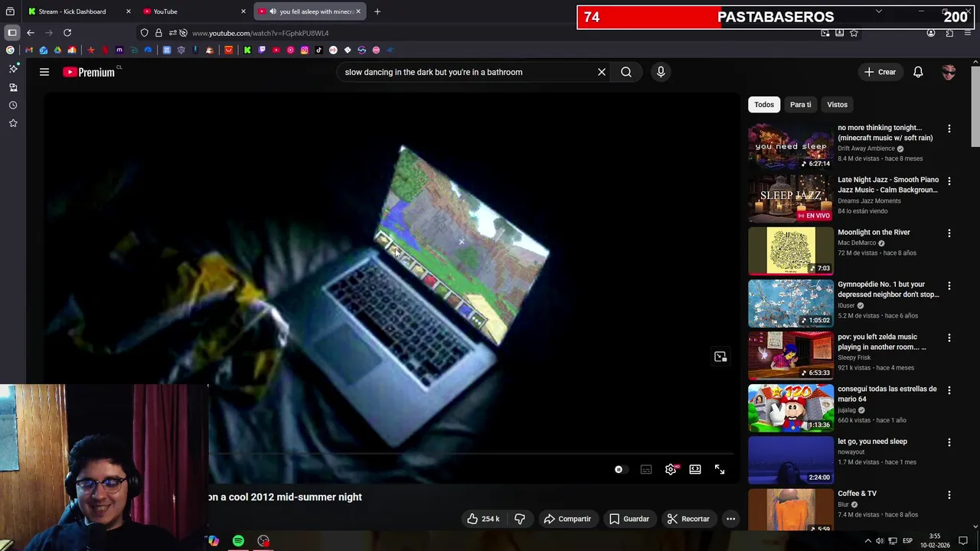Open site permissions shield icon
This screenshot has height=551, width=980.
coord(145,33)
